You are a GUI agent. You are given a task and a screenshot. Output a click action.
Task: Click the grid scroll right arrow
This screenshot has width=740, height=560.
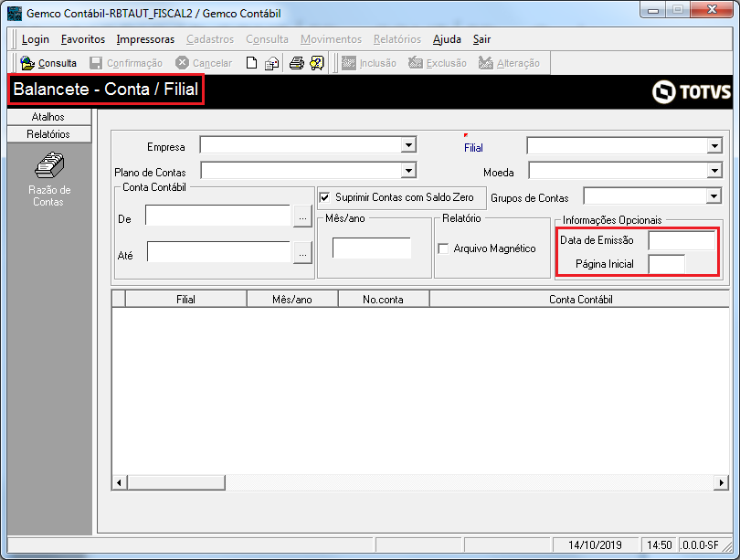(721, 482)
